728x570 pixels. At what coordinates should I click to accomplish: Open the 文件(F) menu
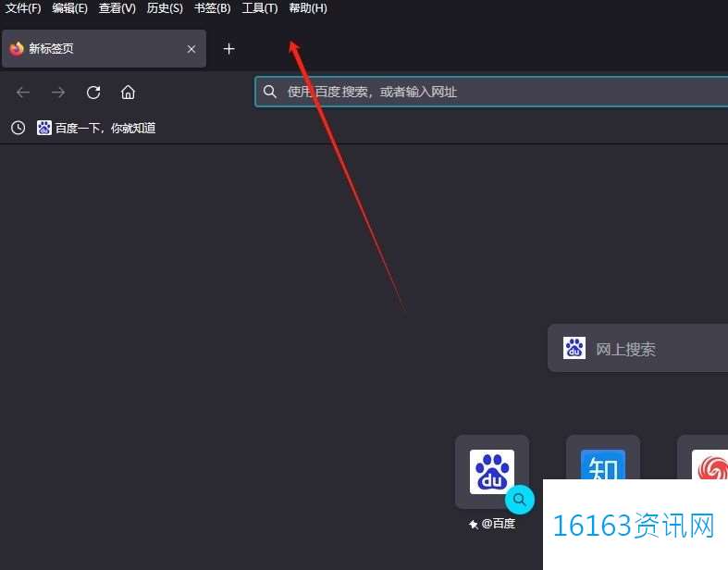click(x=23, y=8)
